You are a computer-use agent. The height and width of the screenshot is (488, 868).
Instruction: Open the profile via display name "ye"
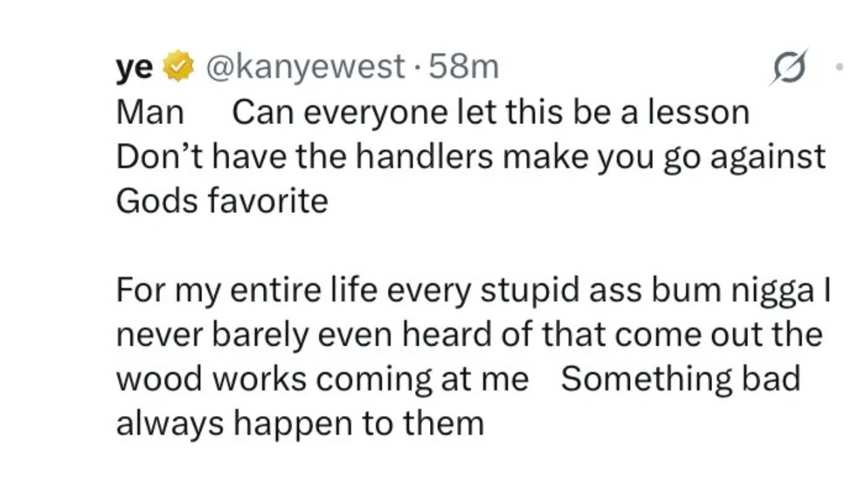click(x=134, y=67)
